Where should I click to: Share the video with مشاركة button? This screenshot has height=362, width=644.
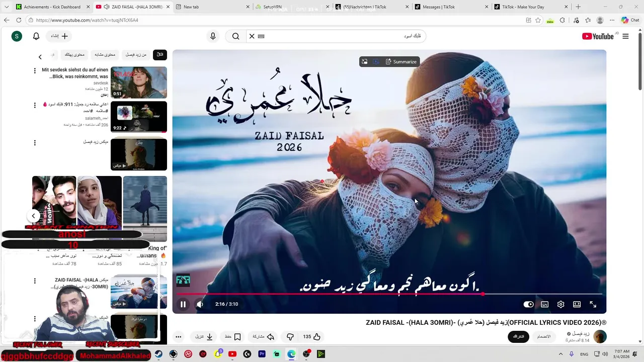point(264,337)
